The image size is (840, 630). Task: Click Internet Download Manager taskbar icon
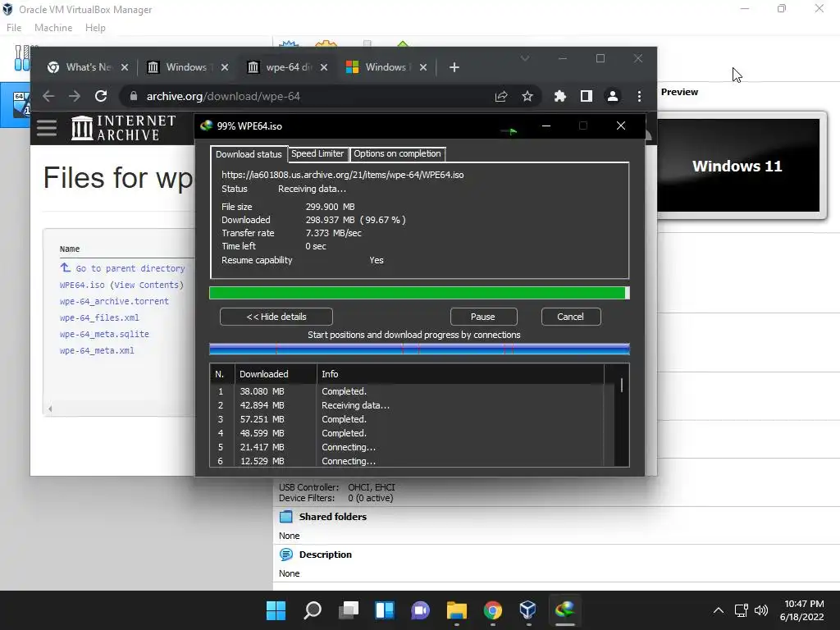pos(564,609)
